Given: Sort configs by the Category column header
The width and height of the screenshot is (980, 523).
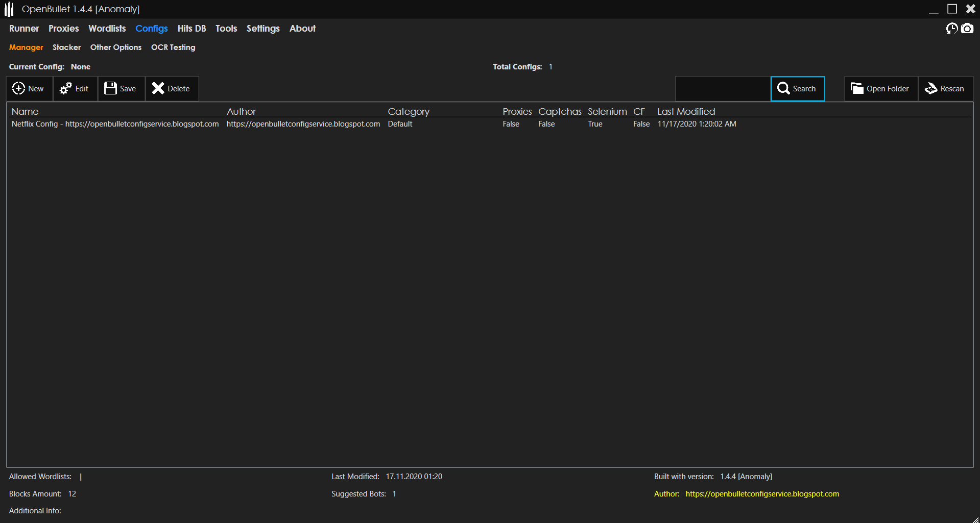Looking at the screenshot, I should coord(409,111).
